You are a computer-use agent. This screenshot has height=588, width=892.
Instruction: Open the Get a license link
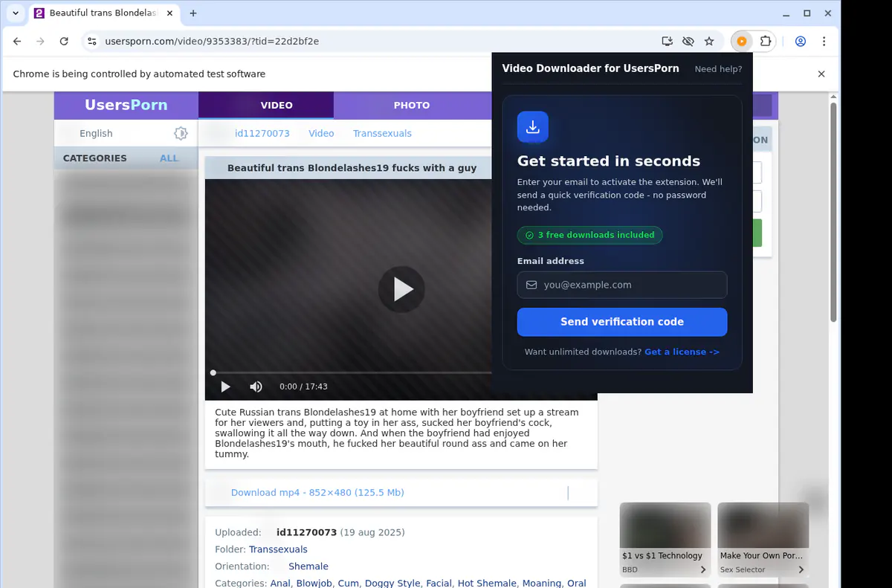(x=682, y=352)
